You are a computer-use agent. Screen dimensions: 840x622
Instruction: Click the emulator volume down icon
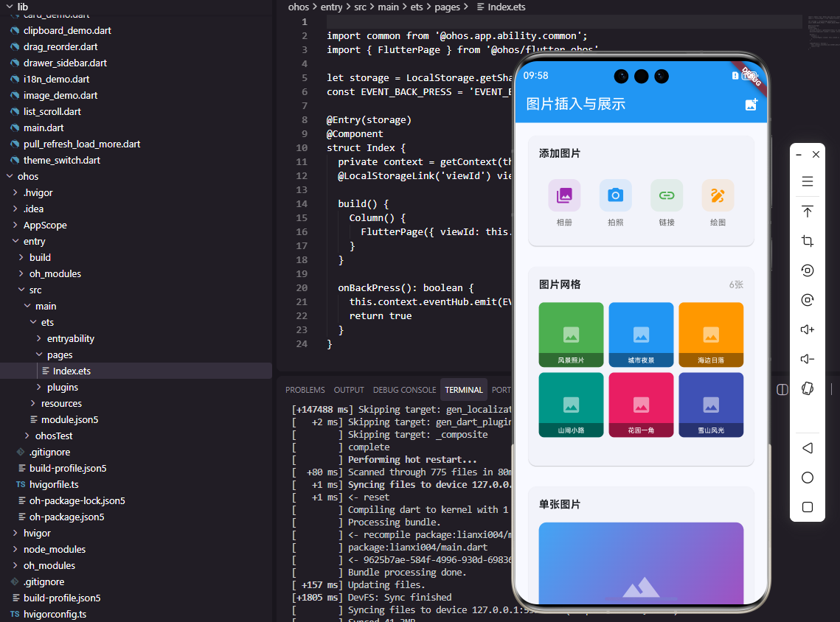coord(808,359)
